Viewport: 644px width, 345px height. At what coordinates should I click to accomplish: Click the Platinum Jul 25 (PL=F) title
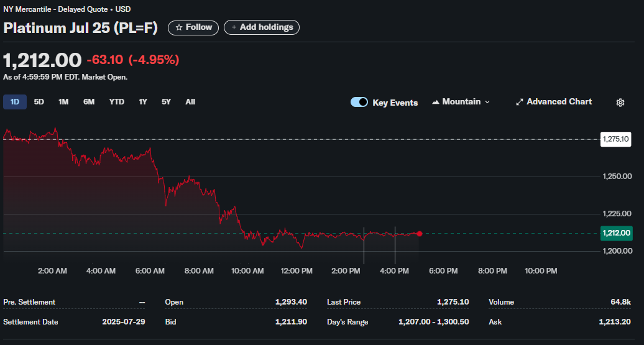click(81, 28)
